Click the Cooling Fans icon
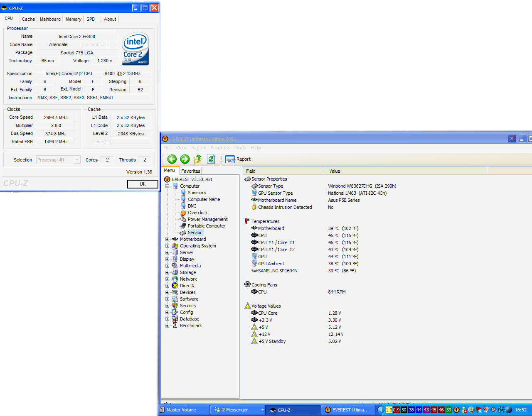532x416 pixels. (248, 285)
